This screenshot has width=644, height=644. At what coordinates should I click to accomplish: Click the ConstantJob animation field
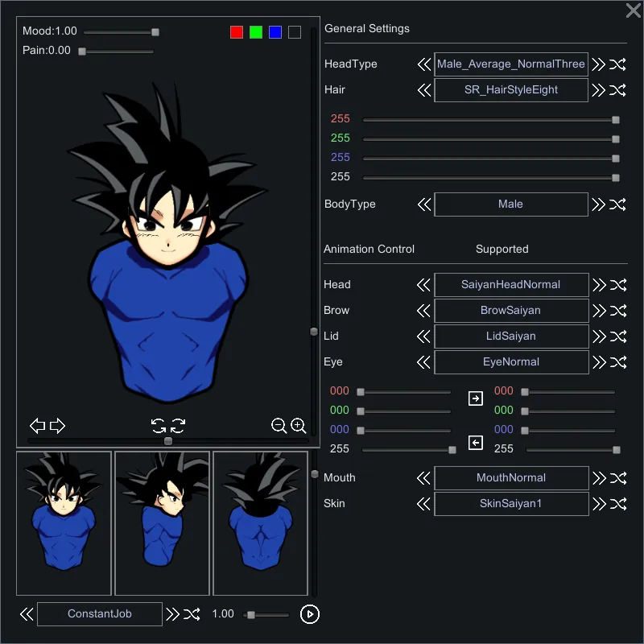click(100, 614)
